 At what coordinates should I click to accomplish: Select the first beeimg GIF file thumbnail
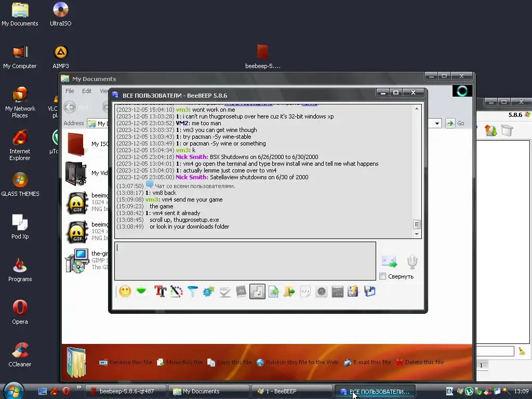coord(77,202)
